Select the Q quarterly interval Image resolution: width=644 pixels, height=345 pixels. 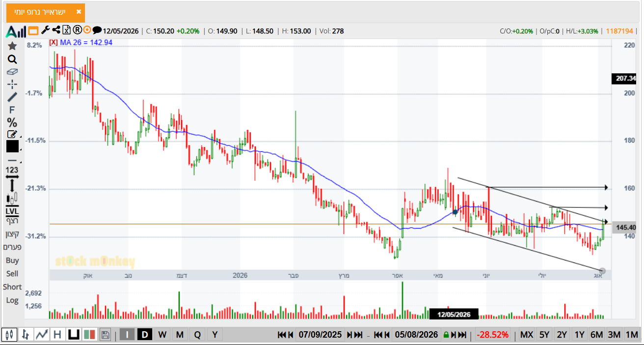coord(197,335)
